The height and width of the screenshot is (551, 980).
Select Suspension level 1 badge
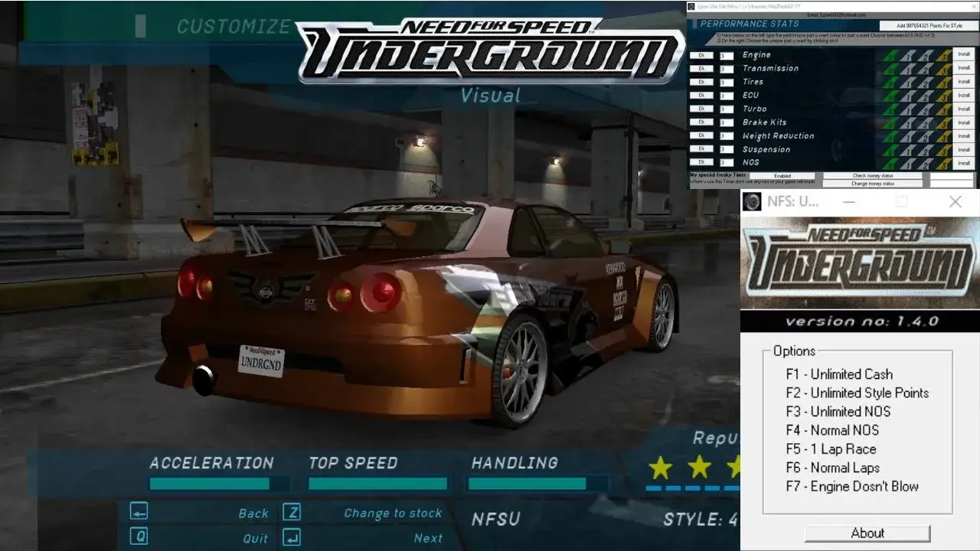[x=908, y=150]
